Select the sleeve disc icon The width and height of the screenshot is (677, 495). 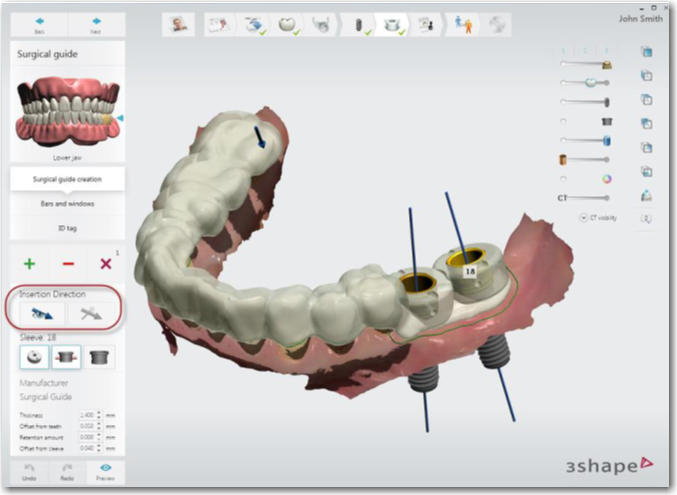(x=34, y=357)
